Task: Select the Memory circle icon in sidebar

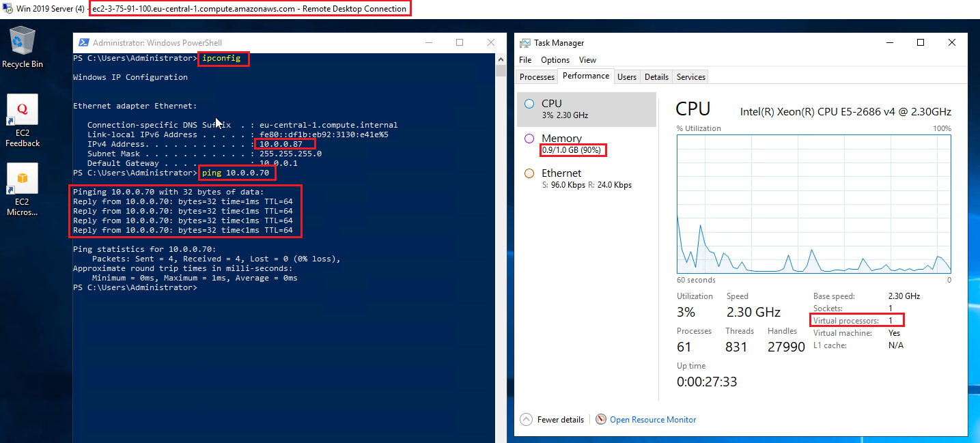Action: click(x=529, y=139)
